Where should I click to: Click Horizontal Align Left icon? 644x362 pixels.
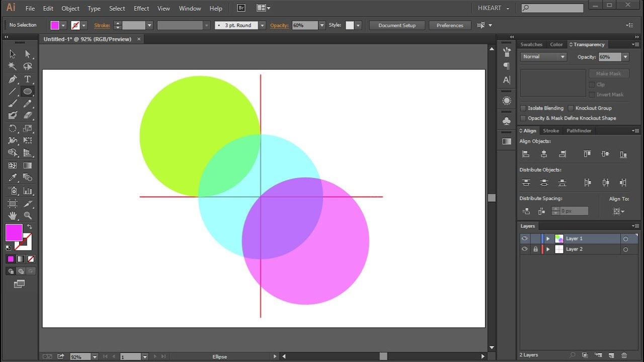pos(526,154)
